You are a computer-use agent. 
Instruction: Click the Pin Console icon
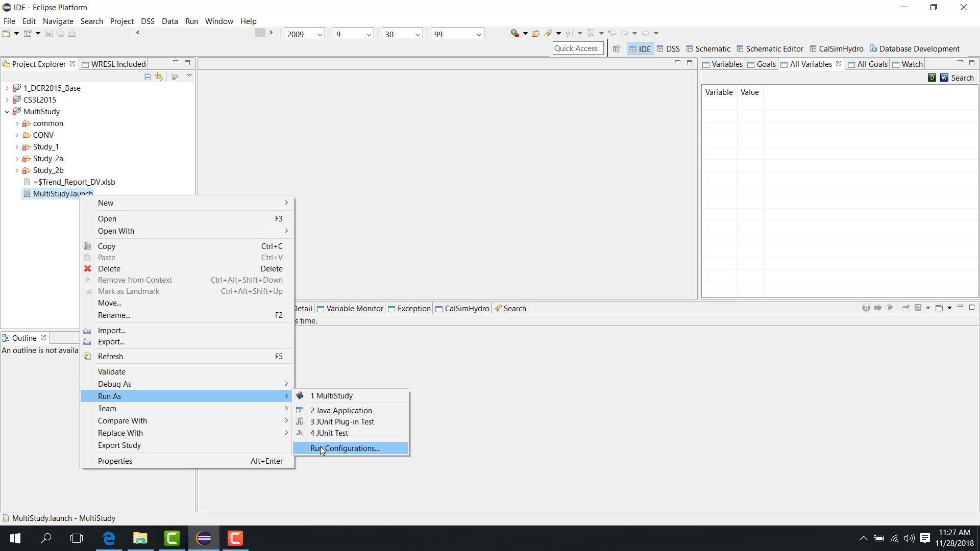pos(906,308)
